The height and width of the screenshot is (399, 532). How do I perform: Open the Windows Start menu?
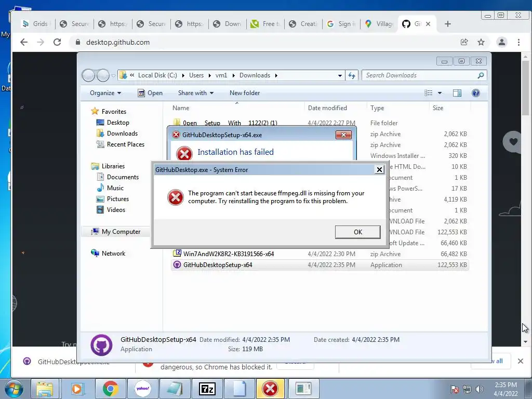click(x=14, y=389)
